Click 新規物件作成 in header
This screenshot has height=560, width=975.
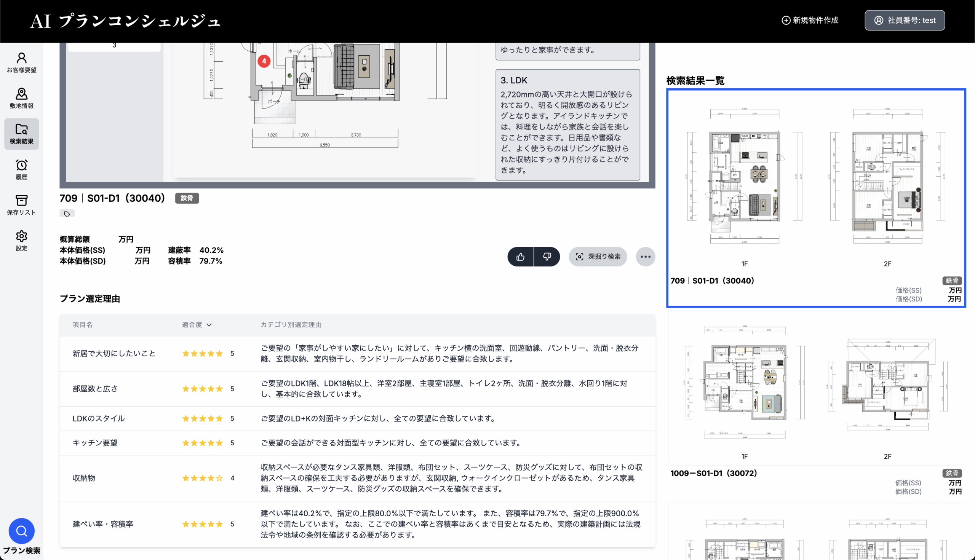pos(810,21)
